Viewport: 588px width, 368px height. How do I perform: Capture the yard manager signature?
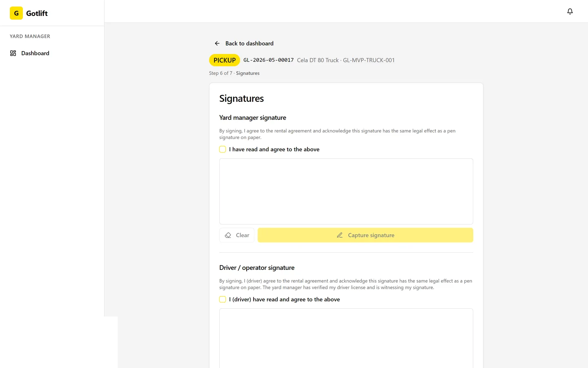[365, 235]
